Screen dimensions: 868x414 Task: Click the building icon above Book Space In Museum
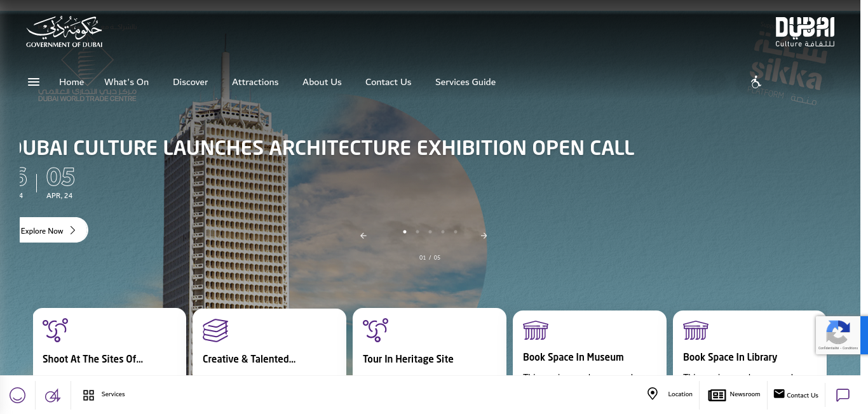click(536, 330)
